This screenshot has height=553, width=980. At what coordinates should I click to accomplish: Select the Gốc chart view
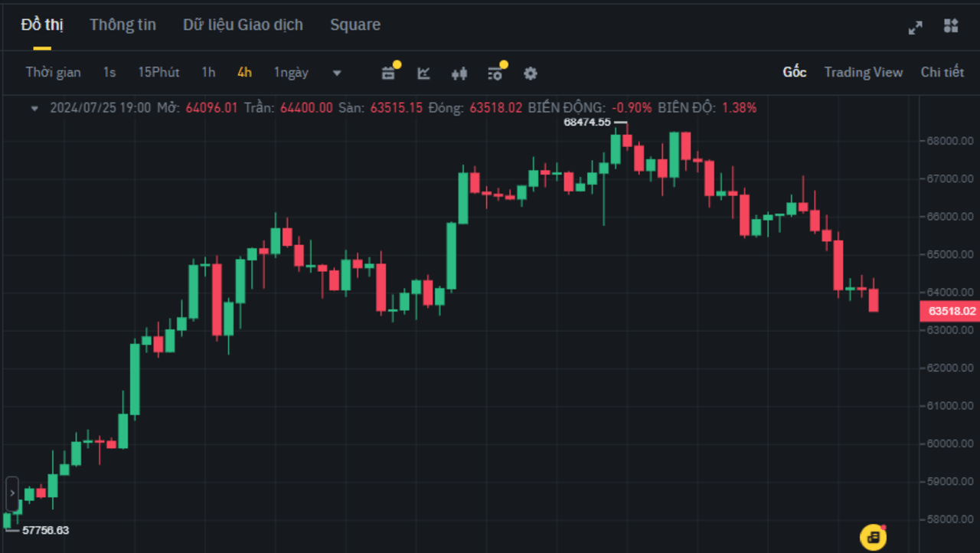(x=795, y=72)
